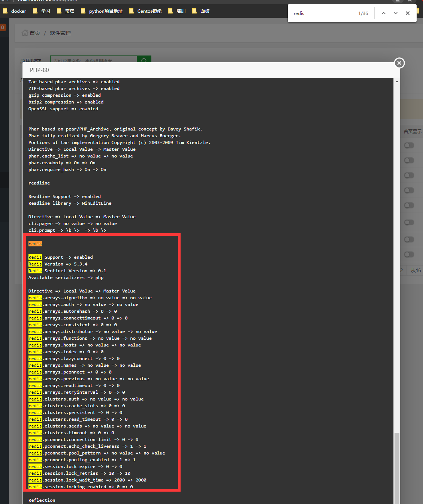Toggle the topmost 首页显示 switch
Viewport: 423px width, 504px height.
(409, 145)
